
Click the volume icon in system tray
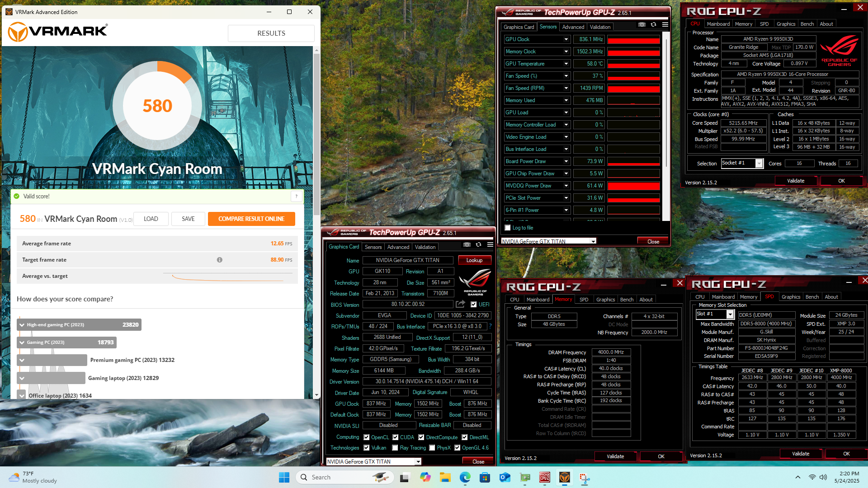(823, 477)
